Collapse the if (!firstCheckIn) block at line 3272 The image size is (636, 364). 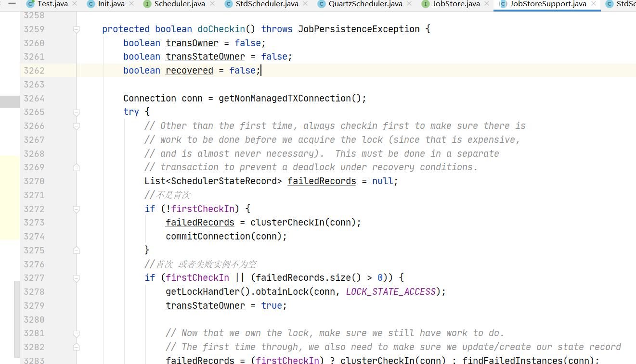pyautogui.click(x=76, y=209)
